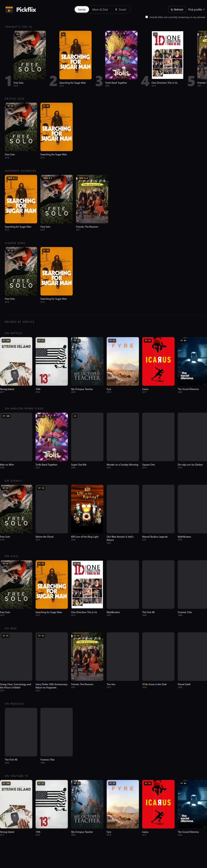Open Super Size Me placeholder card
This screenshot has height=868, width=207.
point(87,437)
